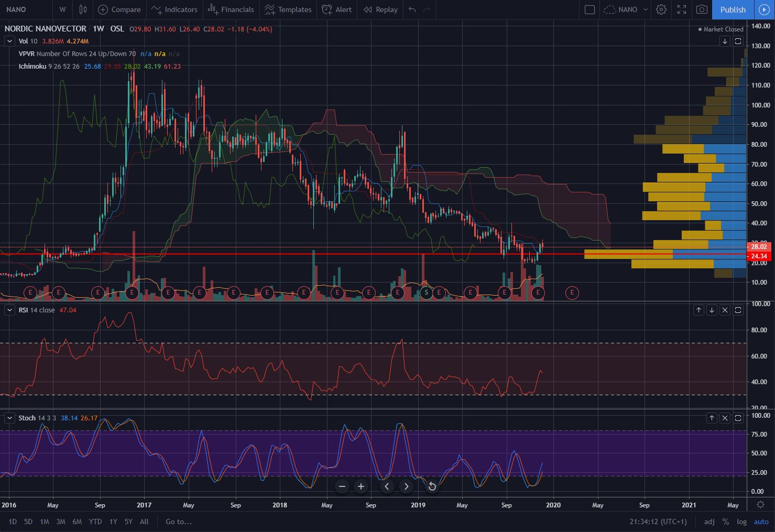Toggle auto scale
The image size is (775, 532).
point(761,522)
